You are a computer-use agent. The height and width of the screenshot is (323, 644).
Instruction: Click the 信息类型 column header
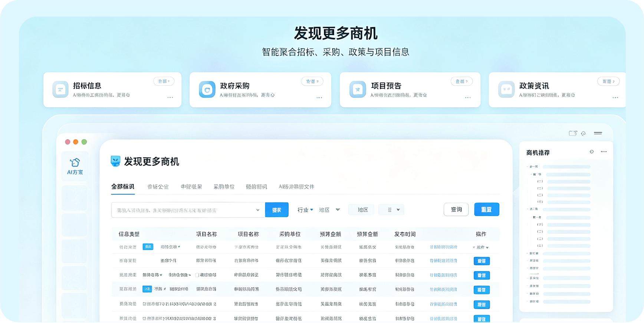(x=129, y=234)
